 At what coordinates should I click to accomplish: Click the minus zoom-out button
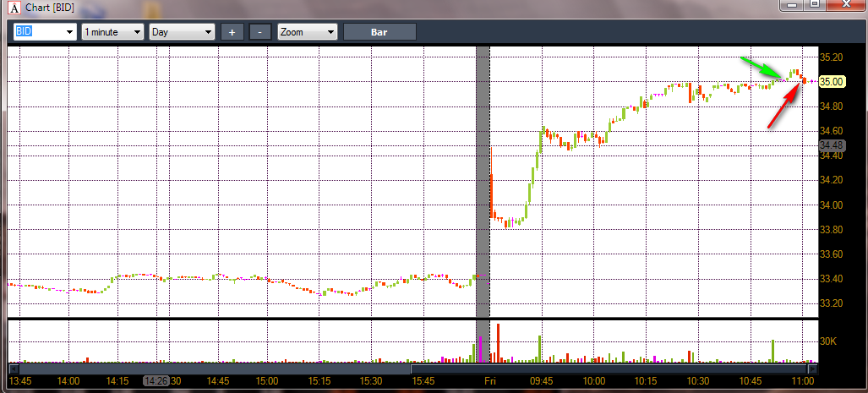(x=260, y=32)
